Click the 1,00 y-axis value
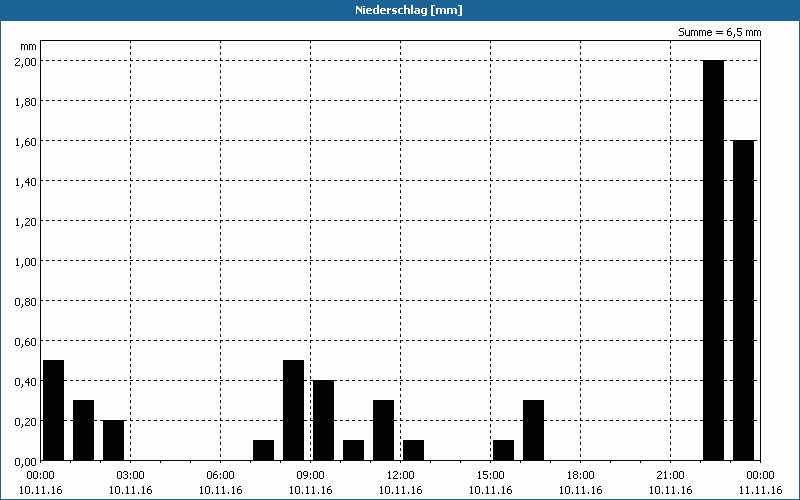This screenshot has width=800, height=500. coord(26,262)
